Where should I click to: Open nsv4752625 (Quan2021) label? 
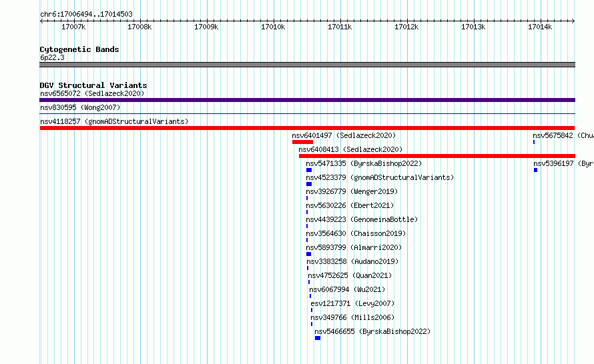coord(350,275)
